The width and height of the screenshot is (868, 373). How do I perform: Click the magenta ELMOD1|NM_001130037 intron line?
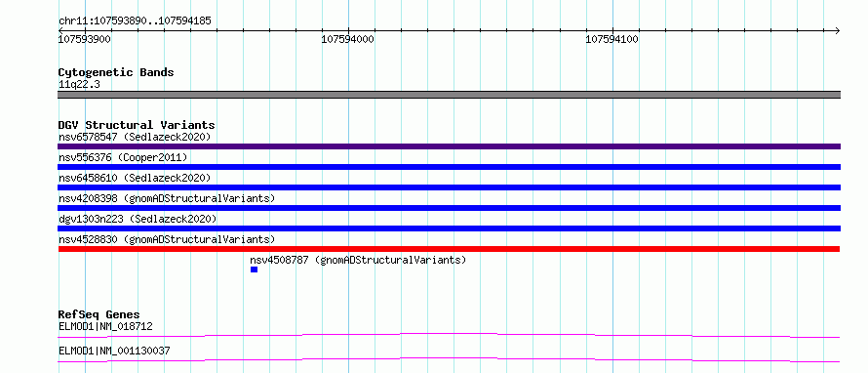[x=449, y=359]
